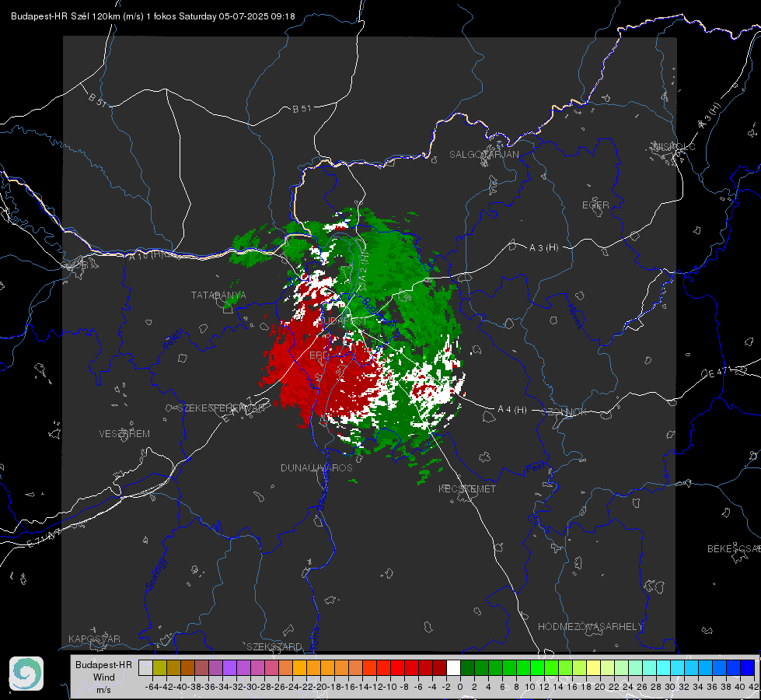The width and height of the screenshot is (761, 700).
Task: Click the '0' legend scale value
Action: tap(460, 687)
